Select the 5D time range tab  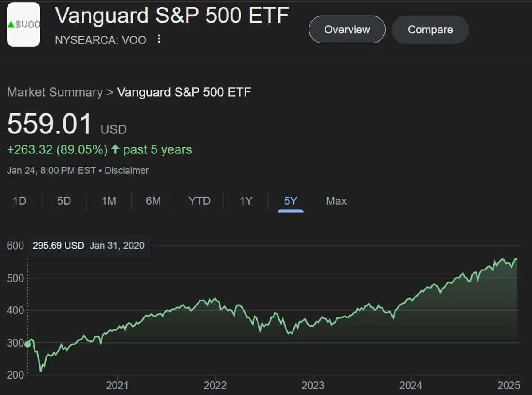(64, 201)
